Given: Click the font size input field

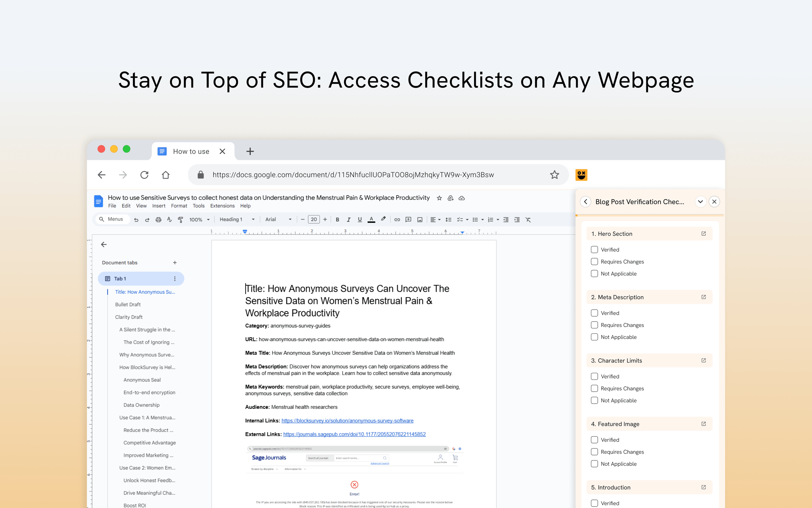Looking at the screenshot, I should (x=314, y=219).
